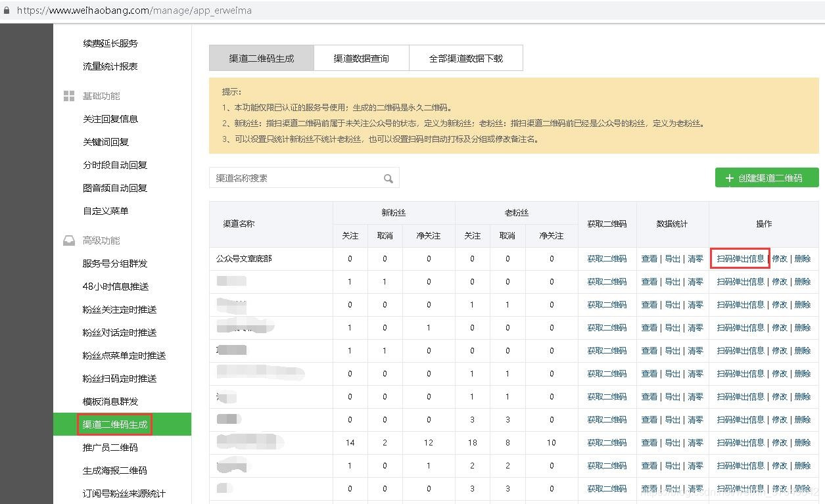Click the 数据统计 column header
The width and height of the screenshot is (825, 504).
pyautogui.click(x=672, y=224)
